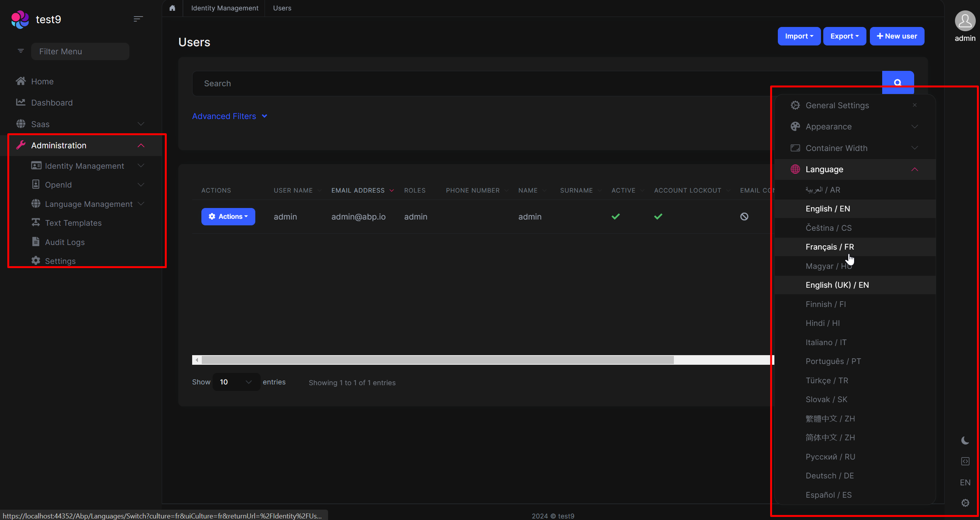Sort by Email Address column header

(x=358, y=190)
